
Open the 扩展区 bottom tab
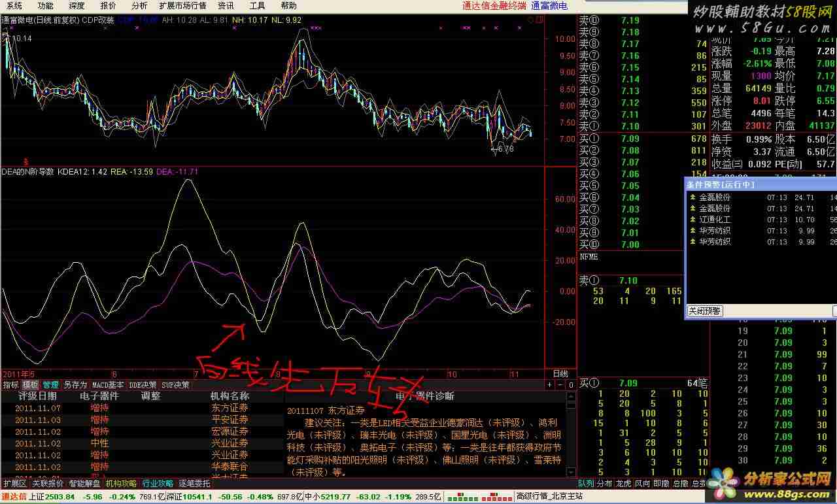click(x=14, y=484)
